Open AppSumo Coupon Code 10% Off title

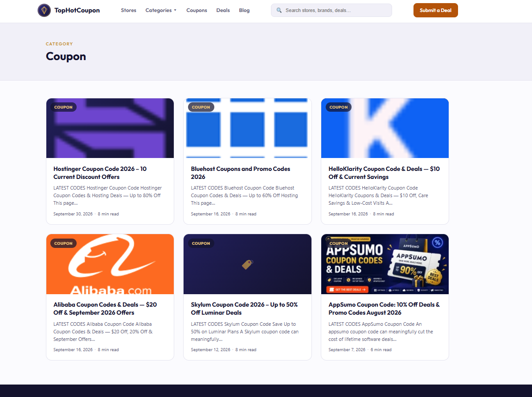384,308
